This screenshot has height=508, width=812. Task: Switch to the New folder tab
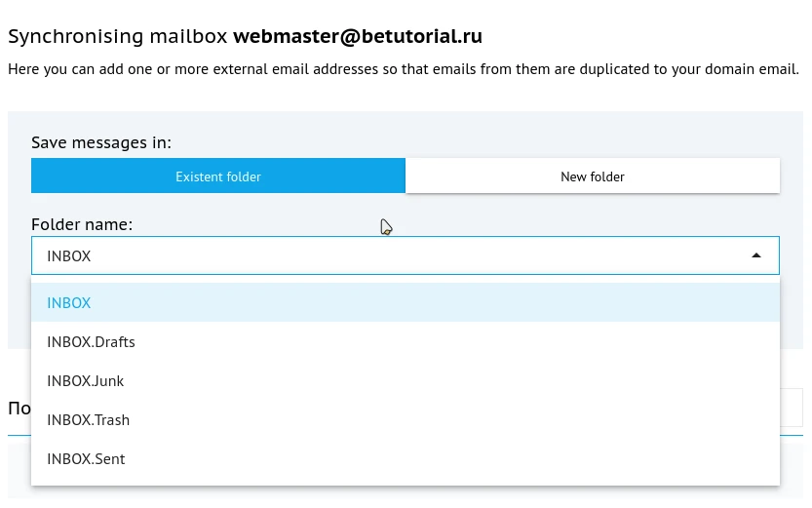(593, 176)
